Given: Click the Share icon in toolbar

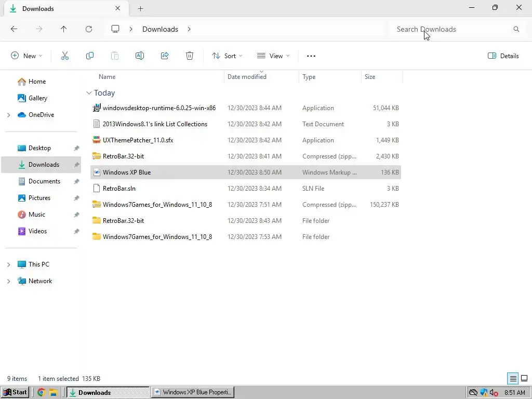Looking at the screenshot, I should pos(165,56).
